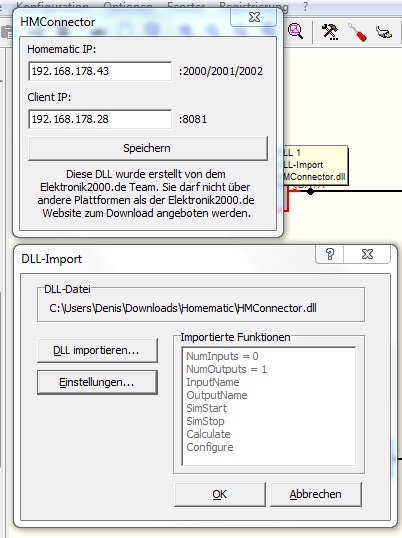The height and width of the screenshot is (538, 402).
Task: Click the cable connector icon in toolbar
Action: 384,33
